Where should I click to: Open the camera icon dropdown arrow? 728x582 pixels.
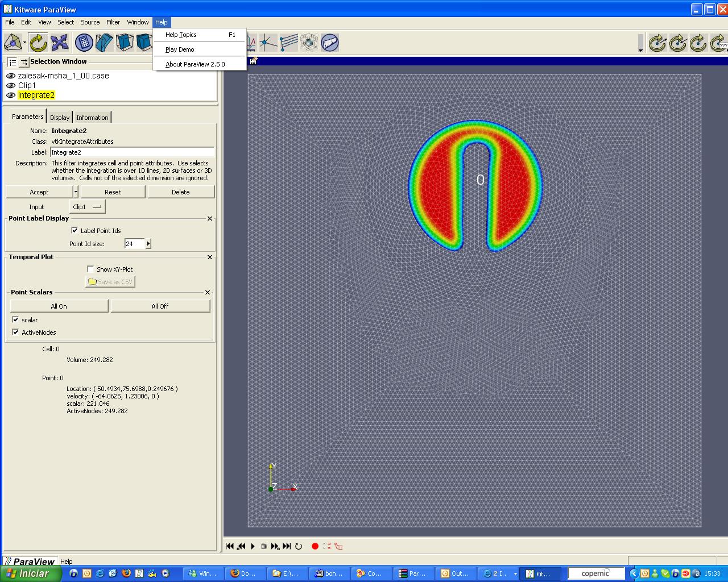click(24, 43)
